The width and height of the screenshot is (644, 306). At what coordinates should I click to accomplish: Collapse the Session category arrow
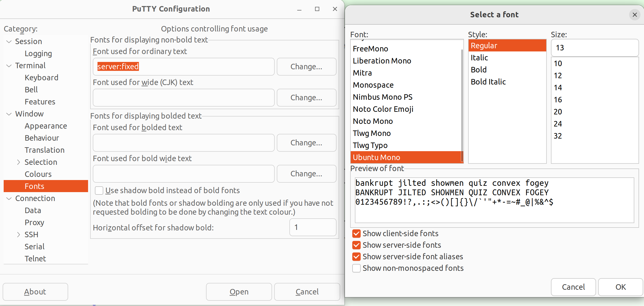coord(9,41)
